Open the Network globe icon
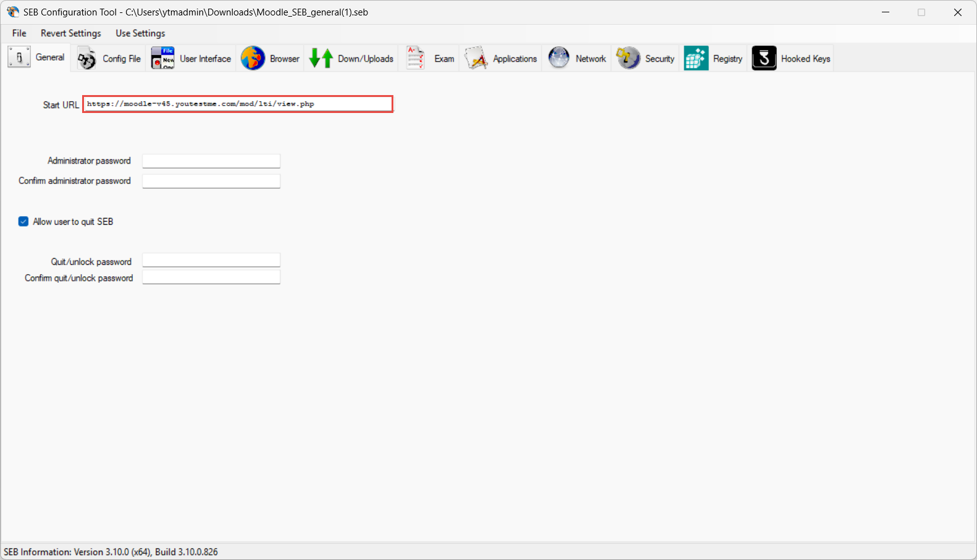This screenshot has width=977, height=560. pos(559,59)
